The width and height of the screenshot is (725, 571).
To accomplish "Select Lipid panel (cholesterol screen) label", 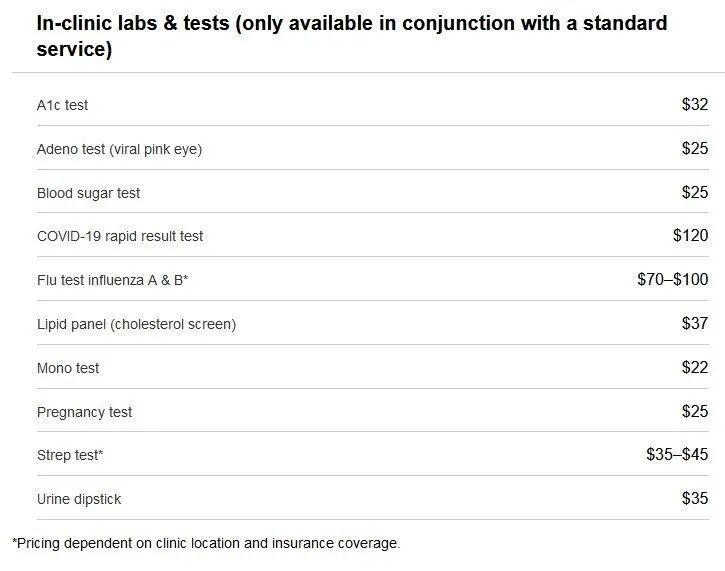I will tap(136, 324).
